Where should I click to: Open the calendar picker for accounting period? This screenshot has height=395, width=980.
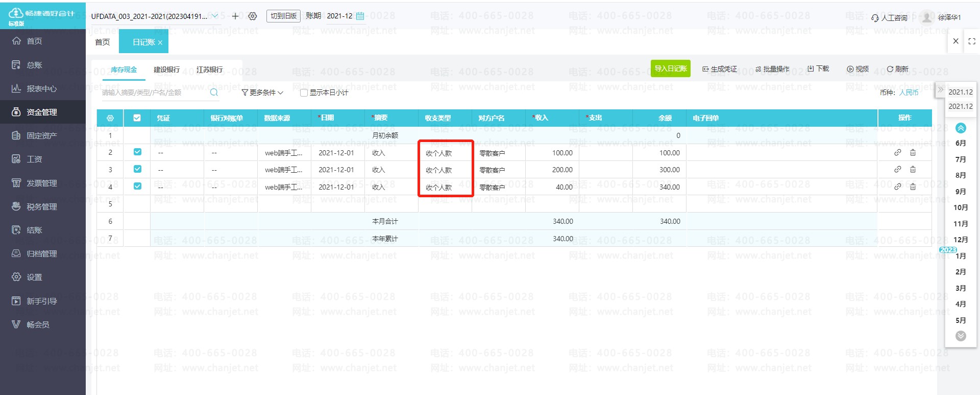(x=360, y=16)
